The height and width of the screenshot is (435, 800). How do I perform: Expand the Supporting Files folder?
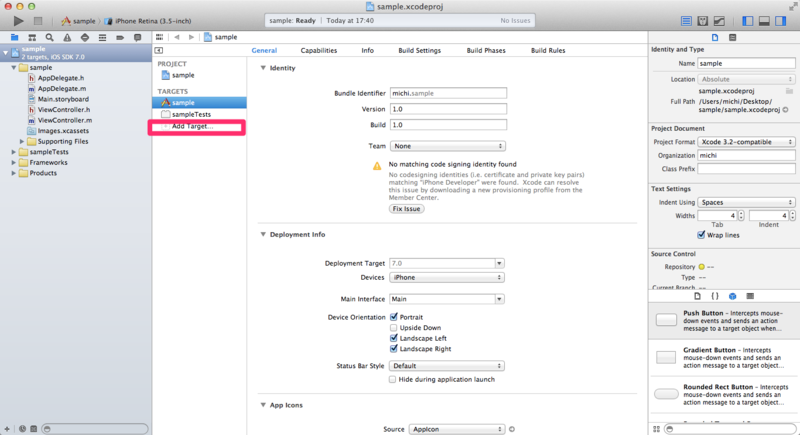(x=22, y=141)
